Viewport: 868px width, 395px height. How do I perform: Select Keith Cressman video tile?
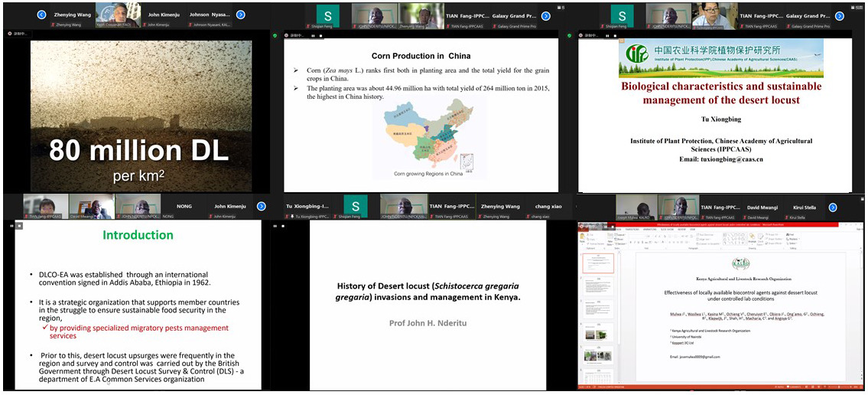point(117,15)
